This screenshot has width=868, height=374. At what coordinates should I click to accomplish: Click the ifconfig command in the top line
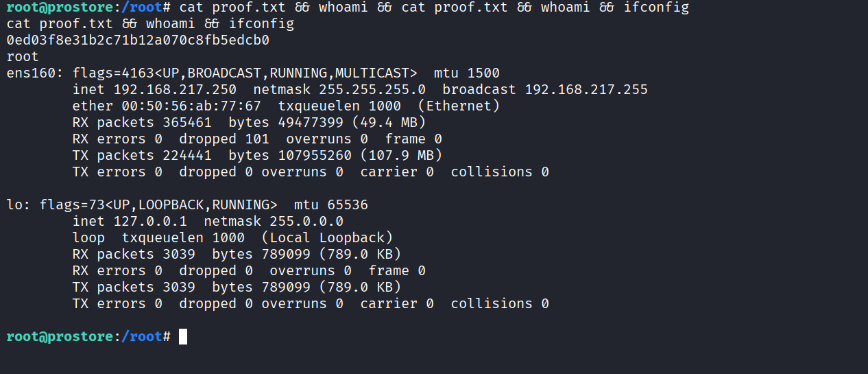tap(656, 7)
